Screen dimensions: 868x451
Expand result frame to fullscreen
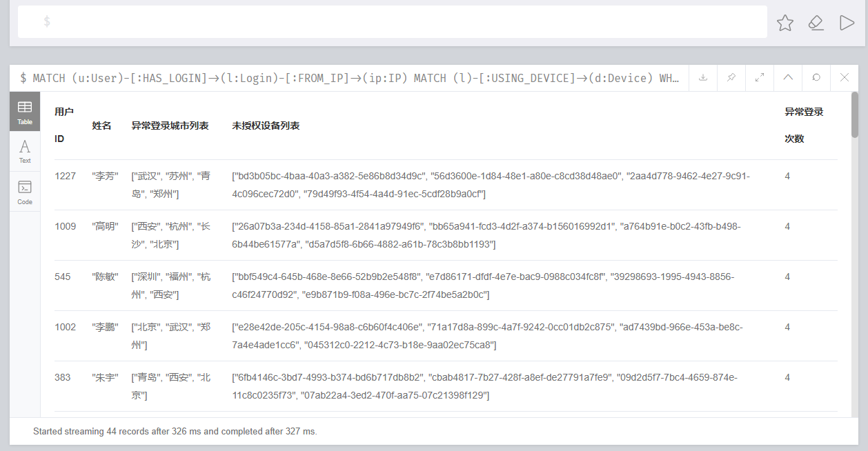[x=760, y=78]
